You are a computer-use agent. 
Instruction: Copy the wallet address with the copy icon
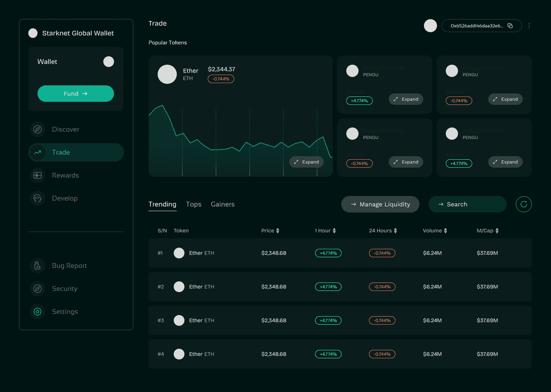click(510, 25)
